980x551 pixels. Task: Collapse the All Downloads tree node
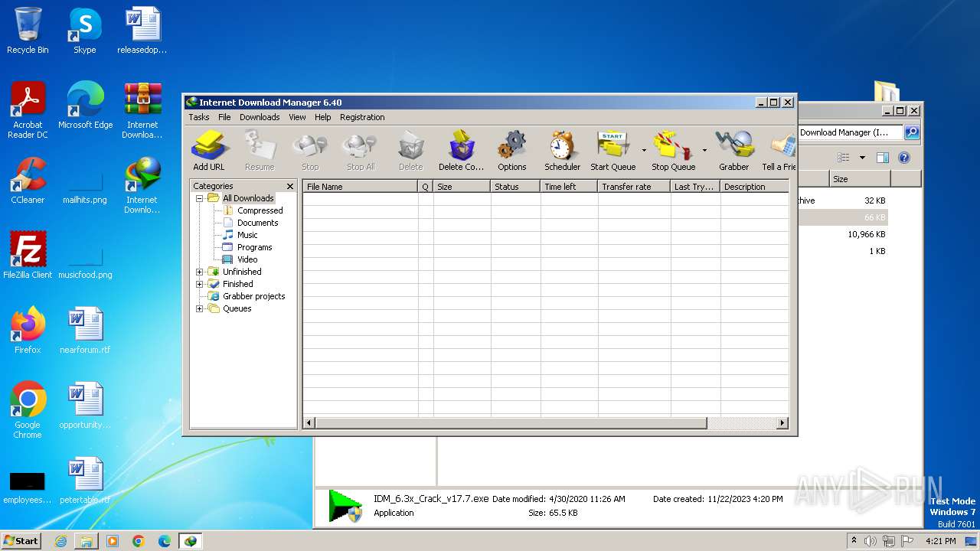click(200, 198)
